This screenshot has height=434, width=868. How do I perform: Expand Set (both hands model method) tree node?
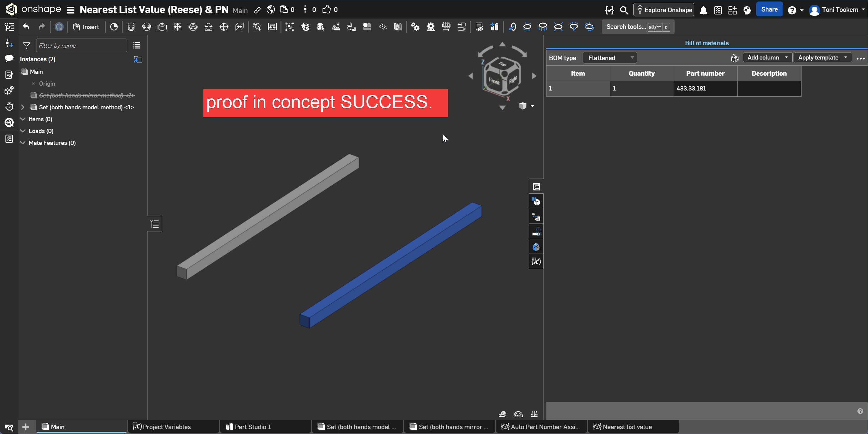coord(22,107)
